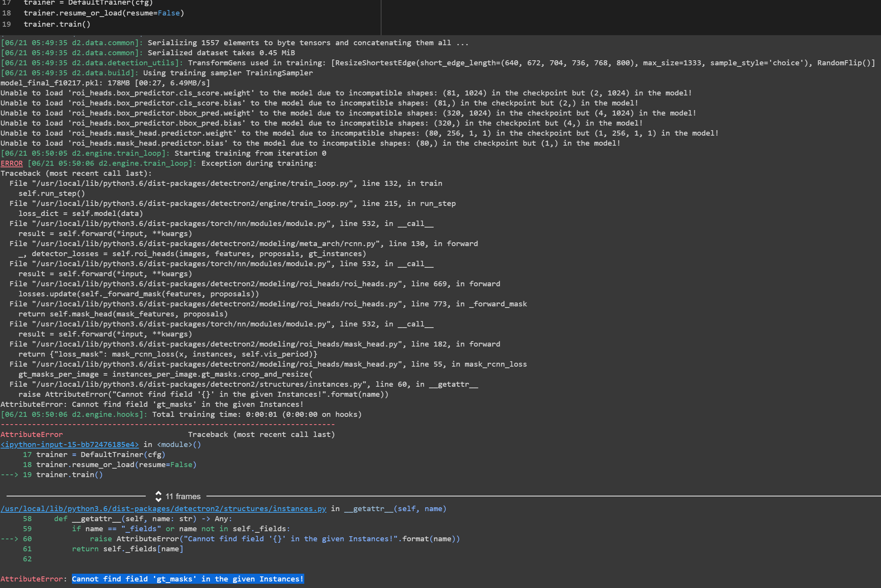Open the ipython-input-15-bb72476185e4 cell link
The image size is (881, 588).
coord(69,444)
